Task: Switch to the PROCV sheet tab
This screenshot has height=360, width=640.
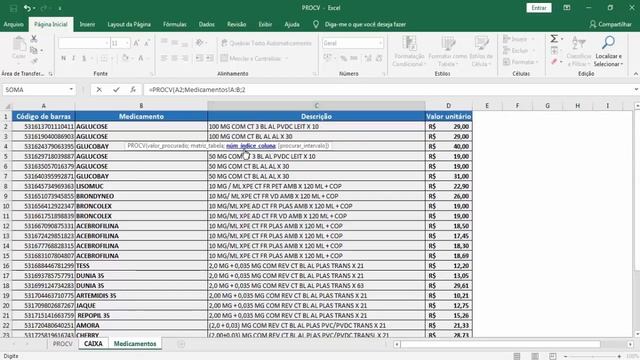Action: coord(62,344)
